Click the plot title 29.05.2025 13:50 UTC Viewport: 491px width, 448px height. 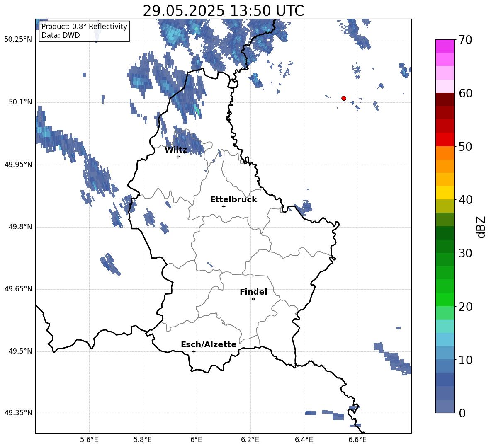223,11
